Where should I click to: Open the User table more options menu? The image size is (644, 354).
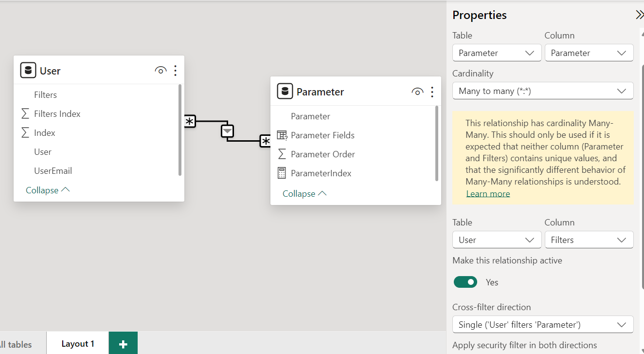(176, 71)
